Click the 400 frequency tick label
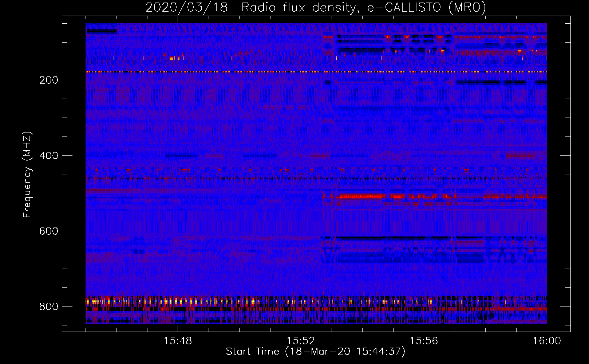Image resolution: width=589 pixels, height=364 pixels. click(49, 156)
